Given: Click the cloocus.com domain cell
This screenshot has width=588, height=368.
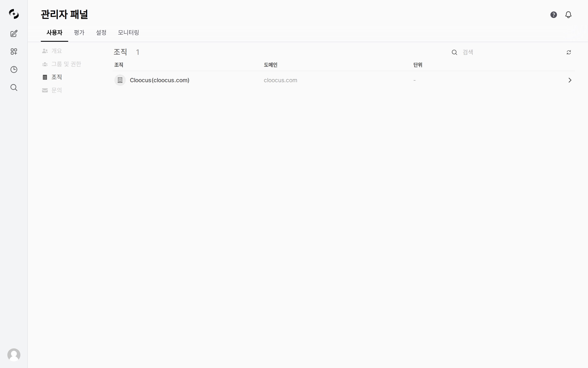Looking at the screenshot, I should click(x=280, y=80).
